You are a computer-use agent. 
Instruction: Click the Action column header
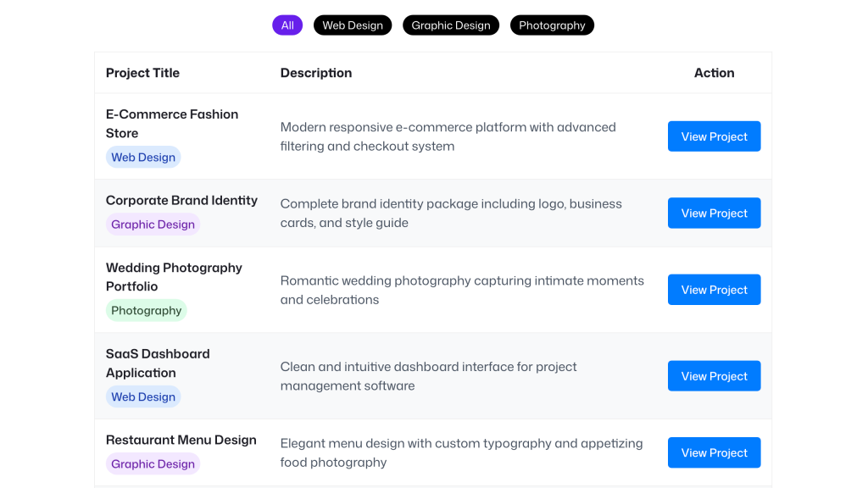[714, 73]
